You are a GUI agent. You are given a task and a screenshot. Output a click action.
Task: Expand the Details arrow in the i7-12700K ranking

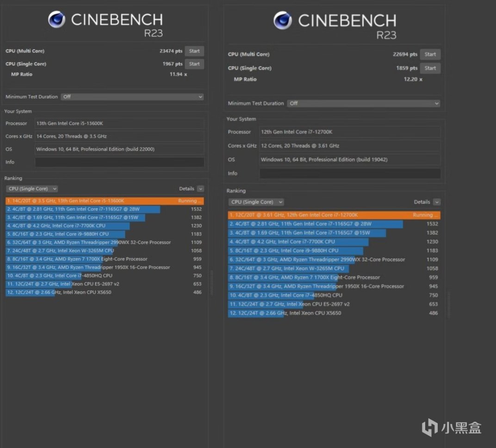pos(437,202)
